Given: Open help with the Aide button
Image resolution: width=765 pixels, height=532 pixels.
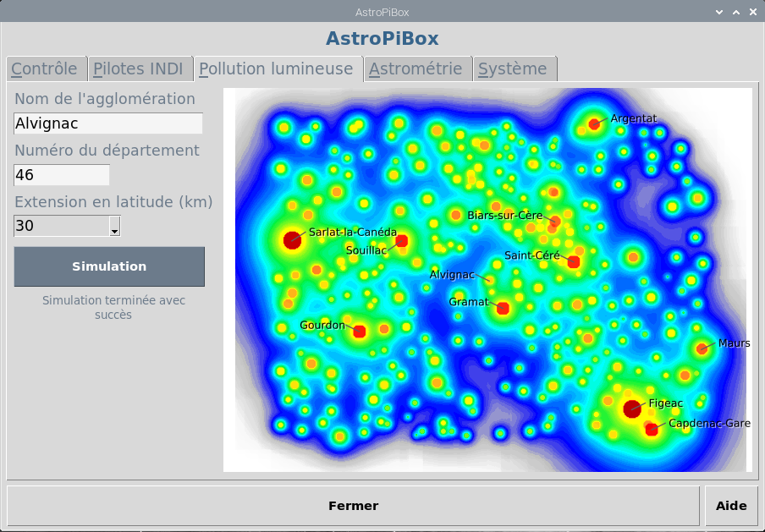Looking at the screenshot, I should [x=731, y=506].
